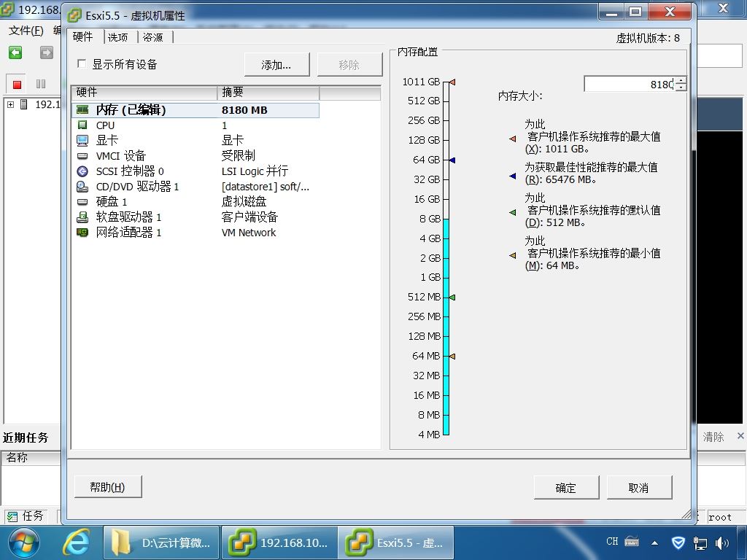Show hidden tray icons arrow
747x560 pixels.
point(655,542)
